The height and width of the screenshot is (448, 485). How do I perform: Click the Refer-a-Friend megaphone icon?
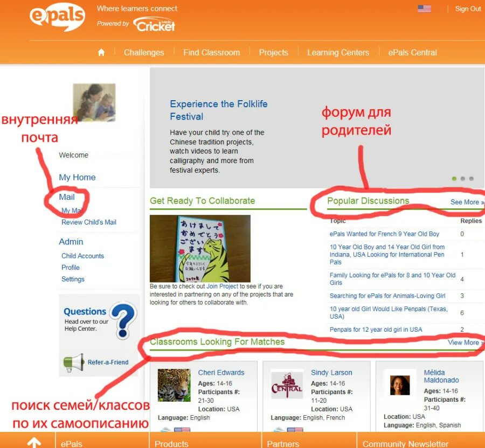pyautogui.click(x=74, y=362)
